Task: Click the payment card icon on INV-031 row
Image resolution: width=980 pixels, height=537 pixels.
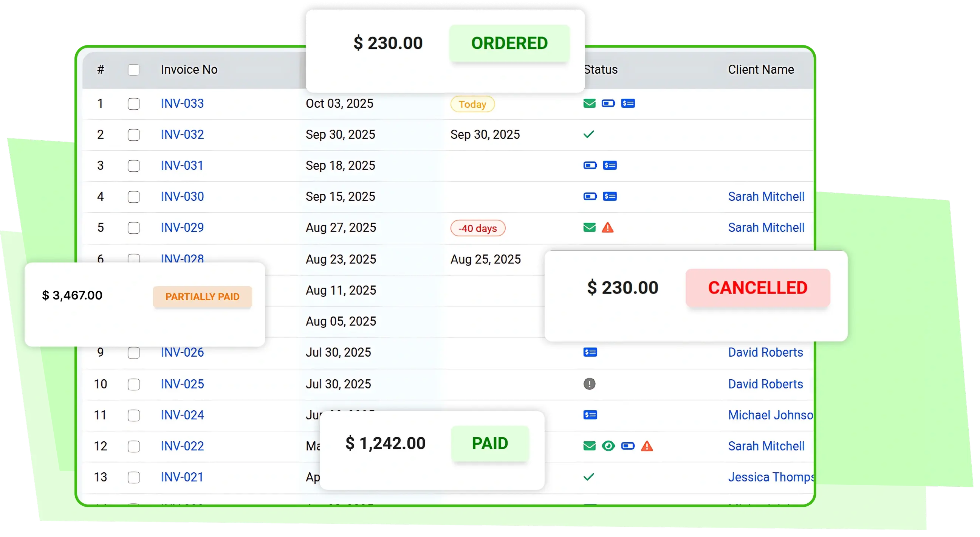Action: [x=590, y=165]
